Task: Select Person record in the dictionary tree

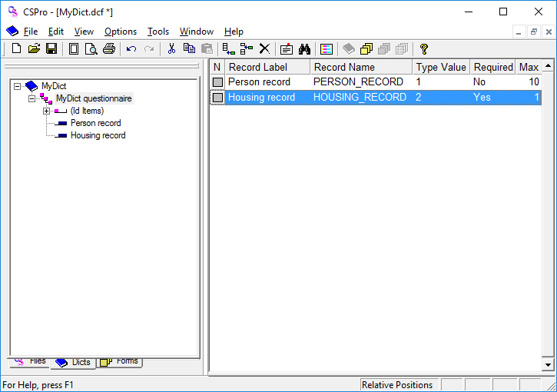Action: coord(95,123)
